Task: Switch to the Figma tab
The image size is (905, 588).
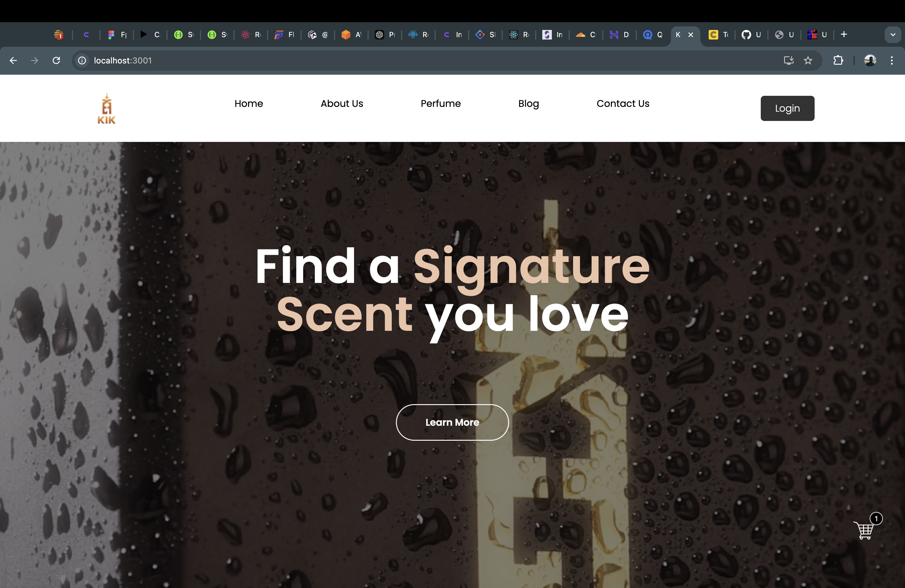Action: (117, 35)
